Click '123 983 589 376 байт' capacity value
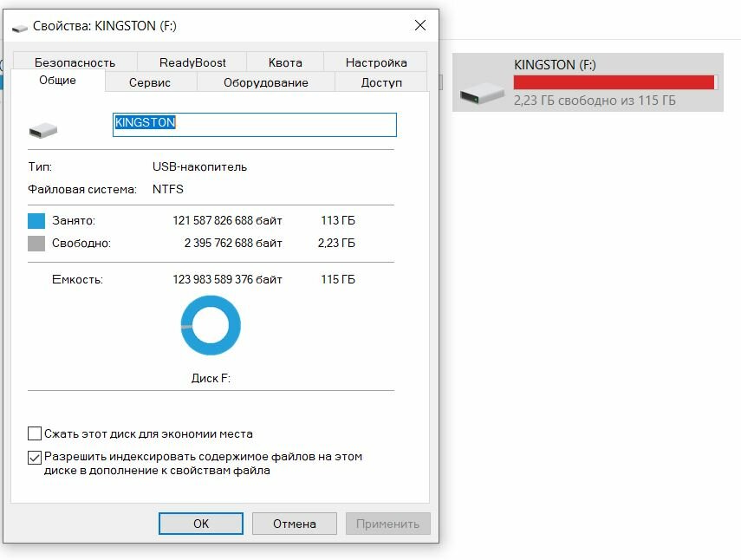Image resolution: width=741 pixels, height=560 pixels. tap(227, 279)
